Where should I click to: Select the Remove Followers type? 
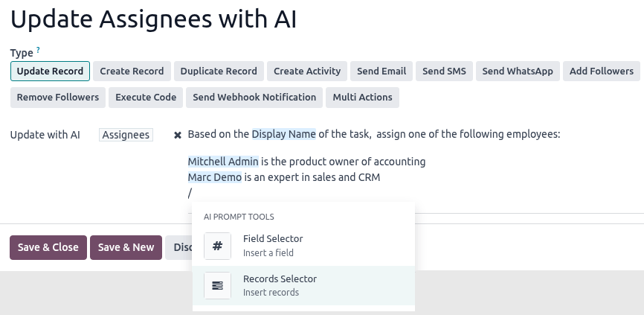(58, 98)
